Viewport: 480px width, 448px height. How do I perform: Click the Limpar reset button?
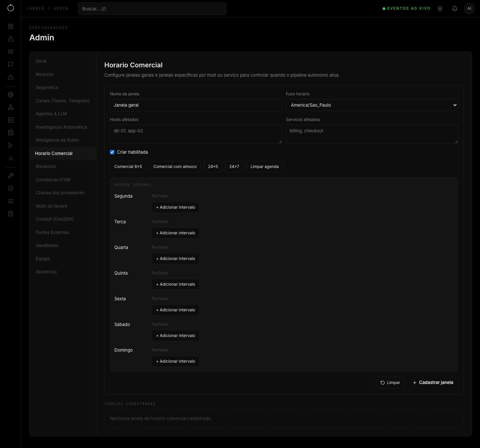390,383
